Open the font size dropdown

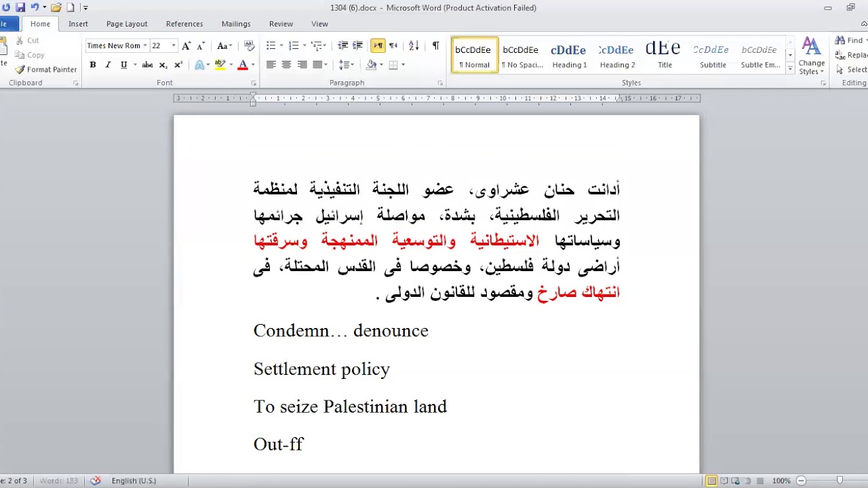pos(174,45)
